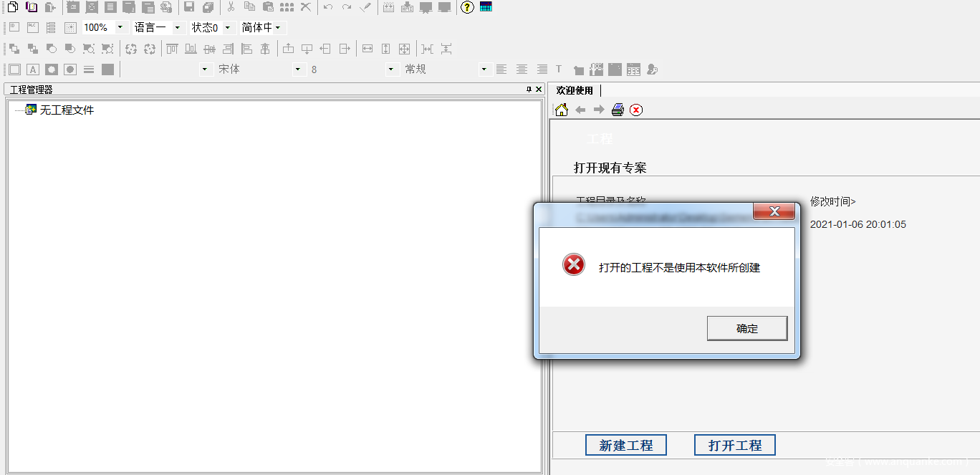Click the Open project book icon
Viewport: 980px width, 475px height.
point(32,7)
